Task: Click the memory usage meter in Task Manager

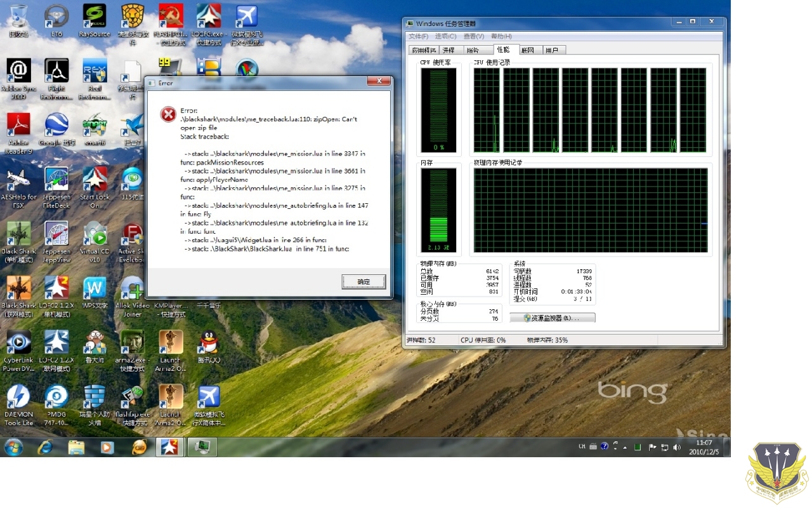Action: coord(439,210)
